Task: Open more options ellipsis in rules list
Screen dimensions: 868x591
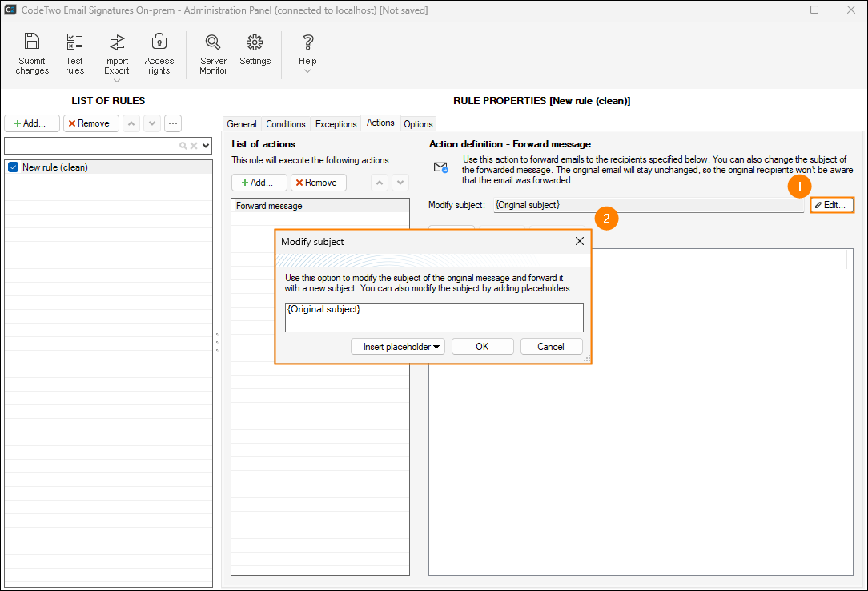Action: (x=173, y=123)
